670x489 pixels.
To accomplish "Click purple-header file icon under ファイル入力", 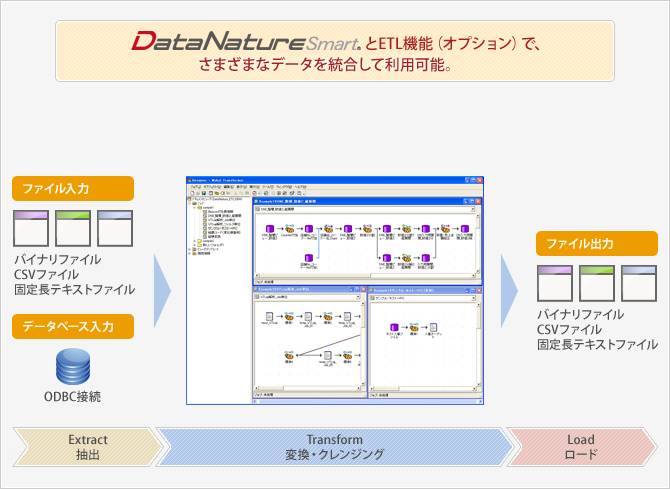I will [31, 228].
